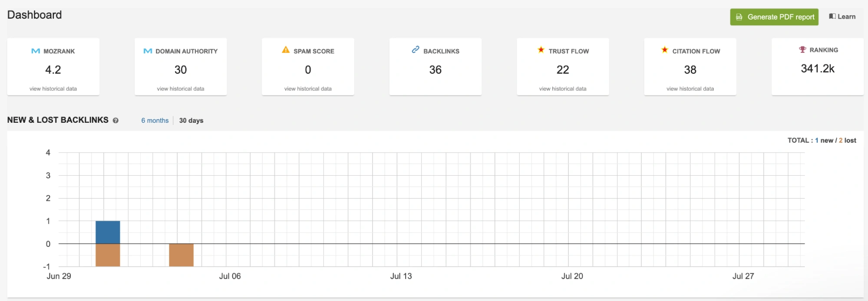Click the NEW & LOST BACKLINKS heading

coord(58,120)
